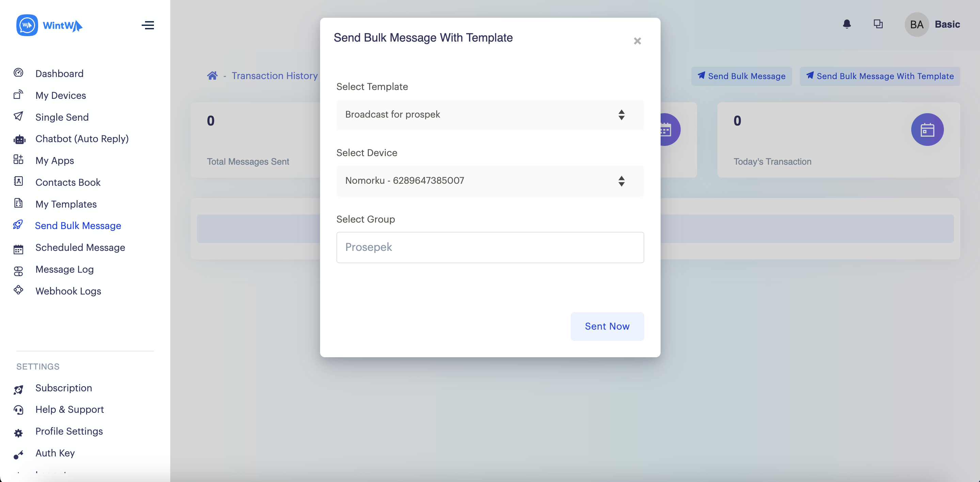Go to Contacts Book in sidebar
The width and height of the screenshot is (980, 482).
click(x=68, y=182)
